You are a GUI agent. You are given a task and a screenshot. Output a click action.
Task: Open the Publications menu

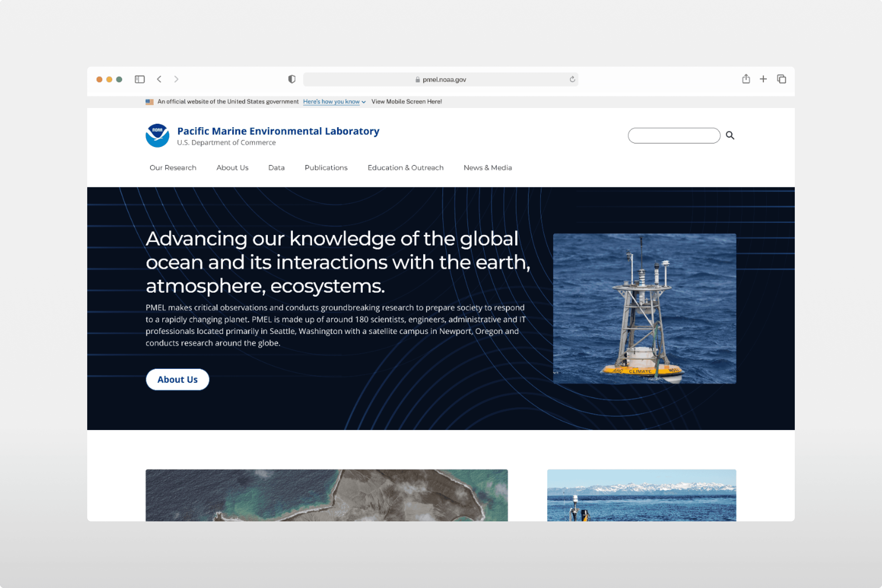[x=326, y=168]
